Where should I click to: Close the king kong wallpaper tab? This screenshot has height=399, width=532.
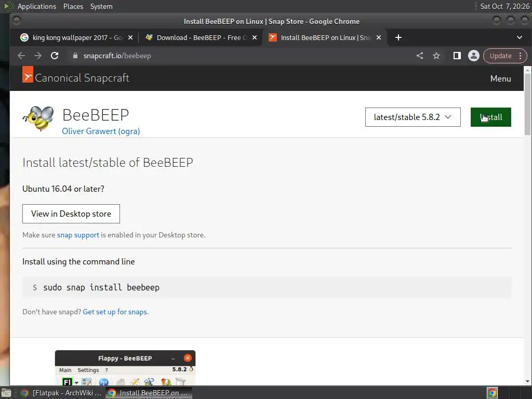(130, 37)
